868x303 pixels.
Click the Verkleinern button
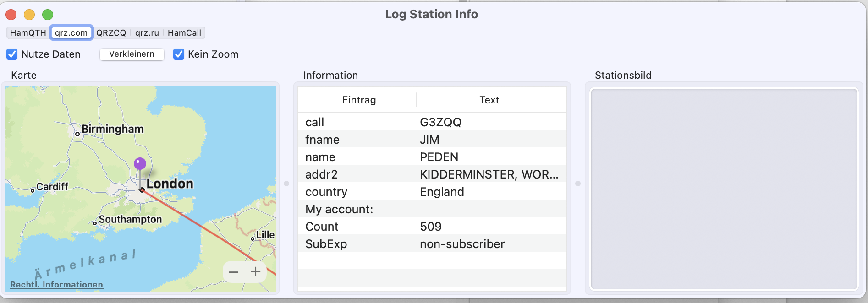(132, 54)
